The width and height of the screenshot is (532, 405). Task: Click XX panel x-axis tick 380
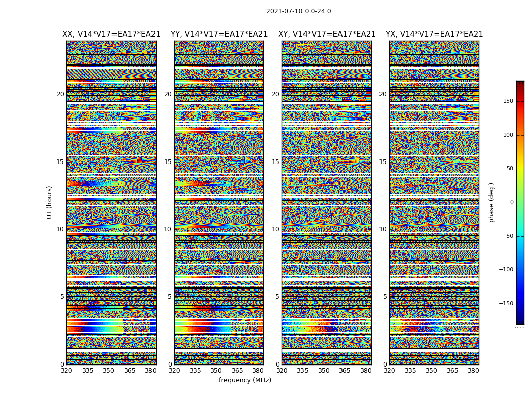pos(150,371)
